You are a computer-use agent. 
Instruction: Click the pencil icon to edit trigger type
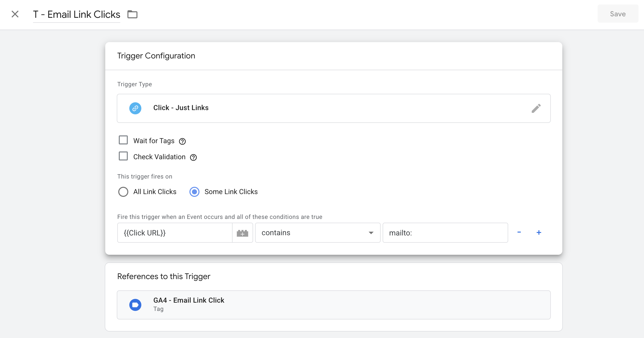pyautogui.click(x=536, y=108)
